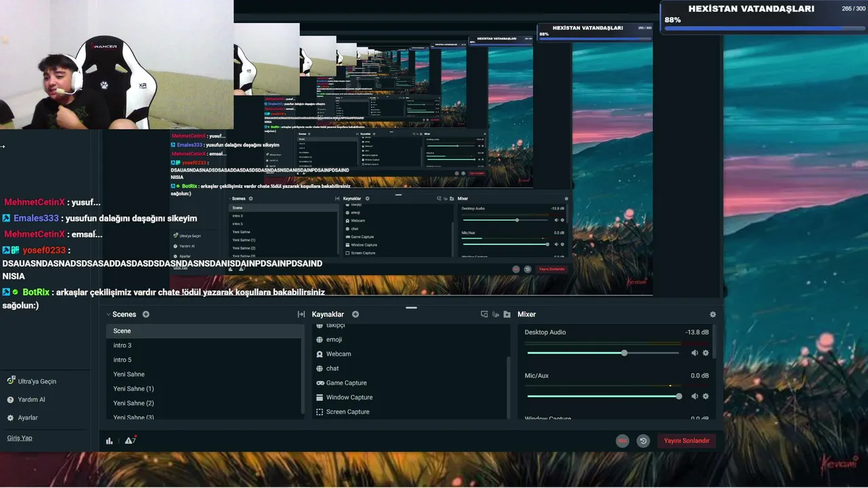Select the Window Capture source
868x488 pixels.
coord(410,397)
